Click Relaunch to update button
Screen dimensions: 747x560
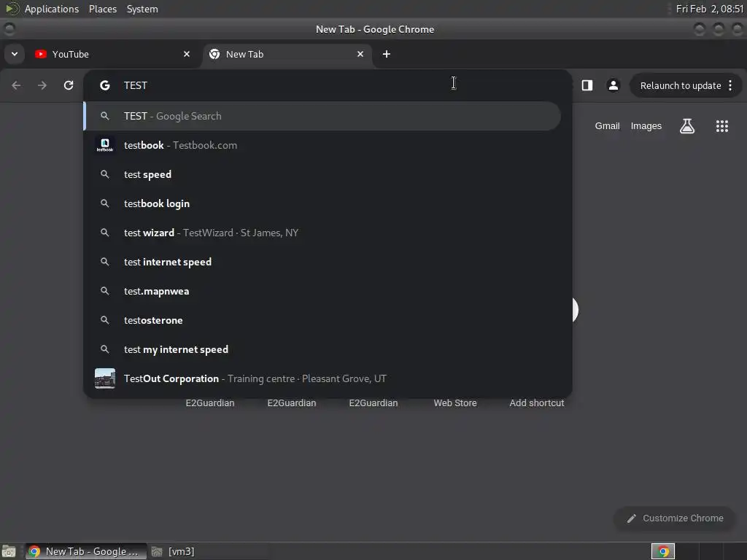point(681,86)
